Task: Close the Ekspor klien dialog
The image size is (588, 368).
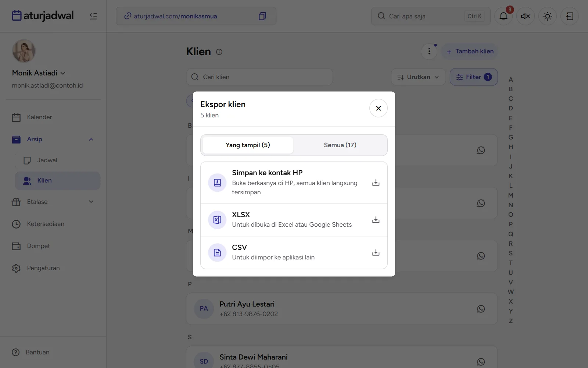Action: pyautogui.click(x=378, y=108)
